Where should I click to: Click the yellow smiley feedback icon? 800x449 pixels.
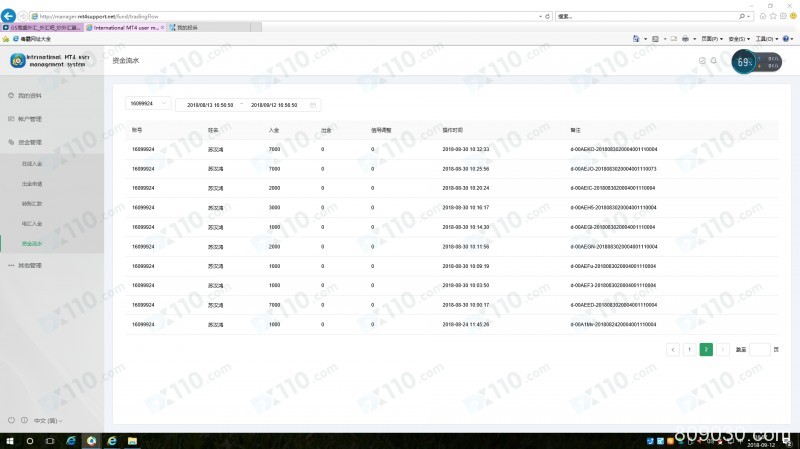pyautogui.click(x=793, y=16)
